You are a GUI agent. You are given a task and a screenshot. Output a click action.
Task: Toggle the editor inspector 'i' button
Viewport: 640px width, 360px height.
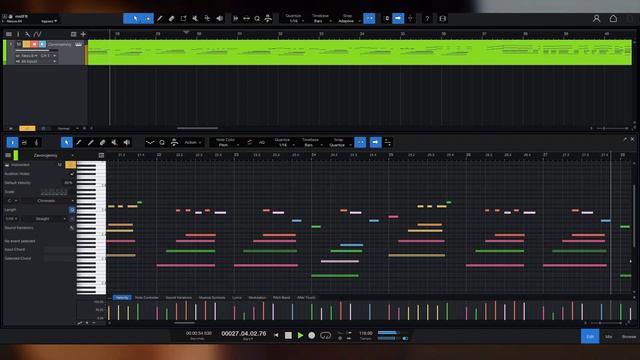pos(12,142)
